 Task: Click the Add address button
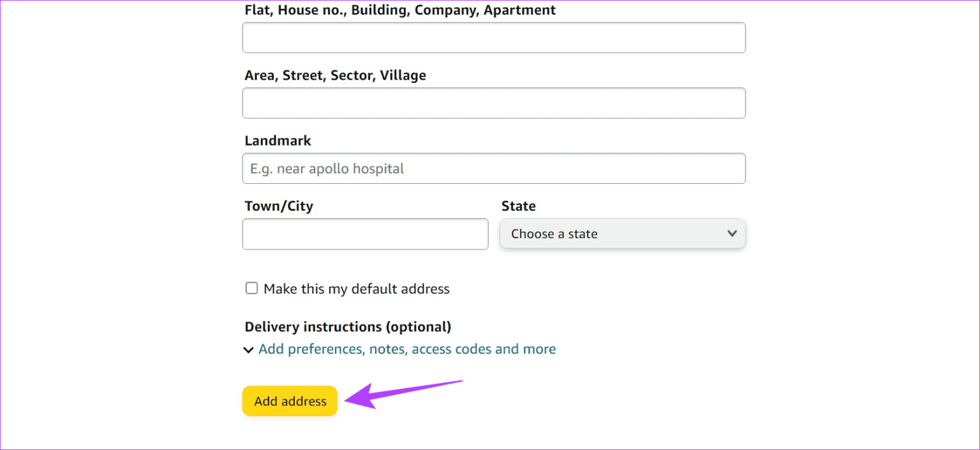289,401
